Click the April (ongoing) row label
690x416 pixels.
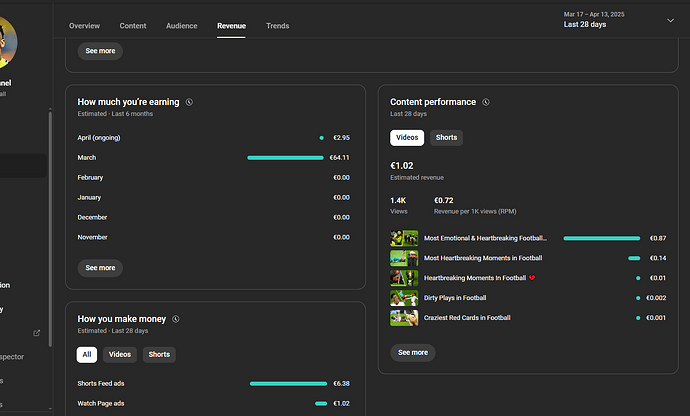[99, 138]
